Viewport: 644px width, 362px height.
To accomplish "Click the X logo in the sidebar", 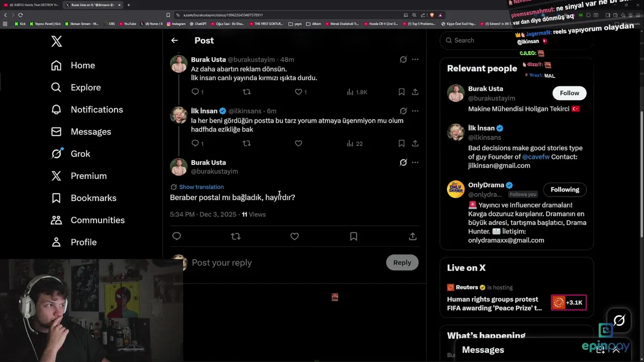I will (x=56, y=41).
